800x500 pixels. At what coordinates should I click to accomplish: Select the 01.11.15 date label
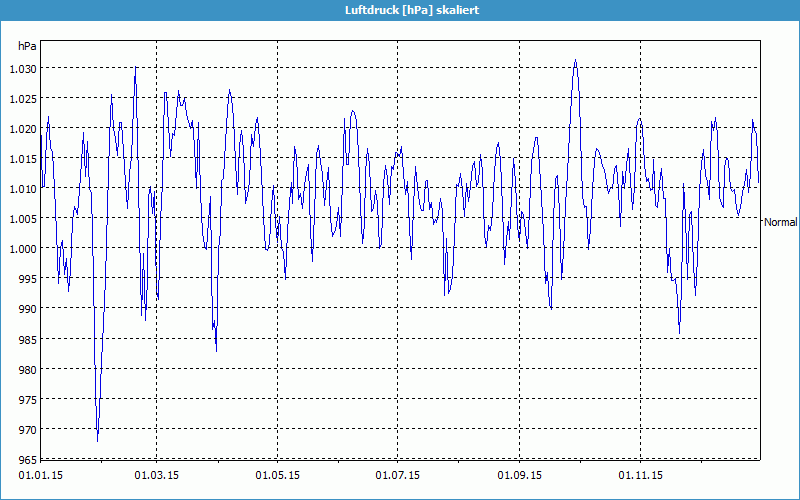tap(640, 475)
